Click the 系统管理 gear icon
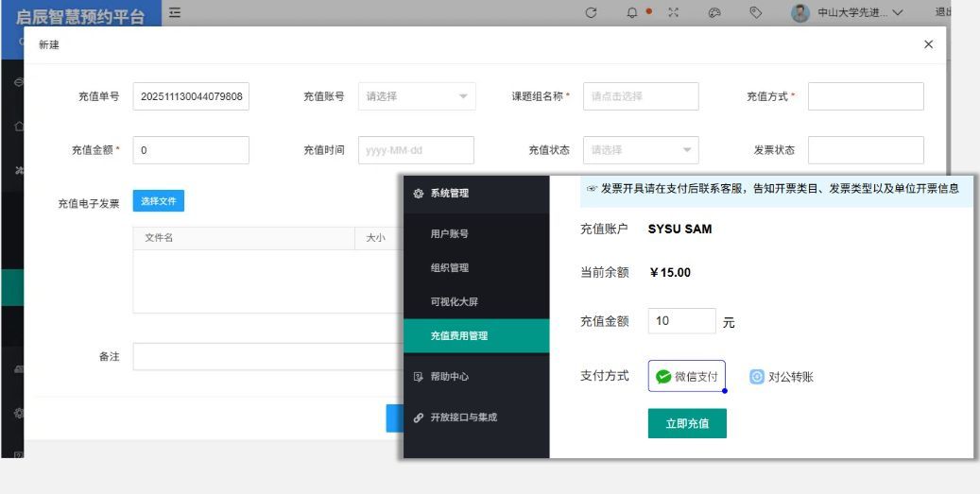Image resolution: width=980 pixels, height=494 pixels. click(x=419, y=194)
